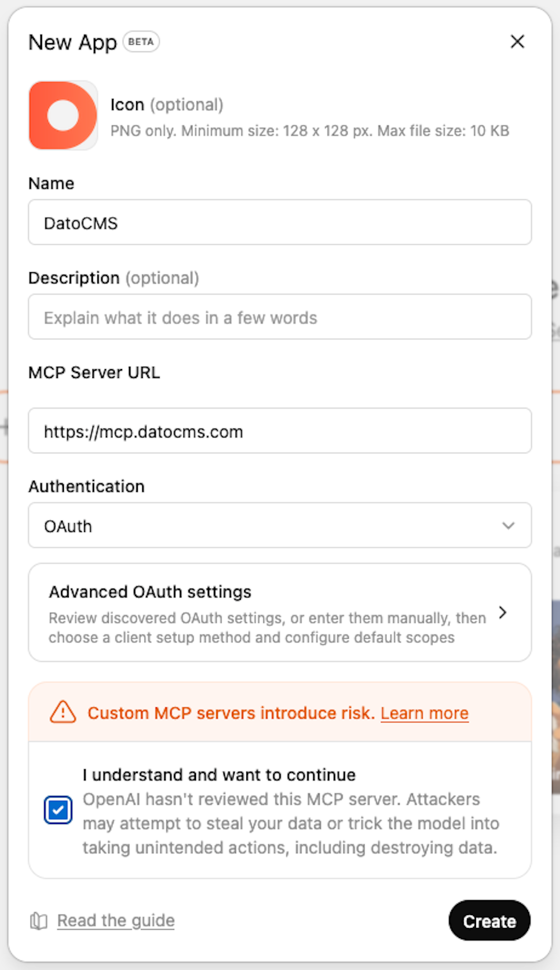
Task: Open the Learn more link
Action: (424, 713)
